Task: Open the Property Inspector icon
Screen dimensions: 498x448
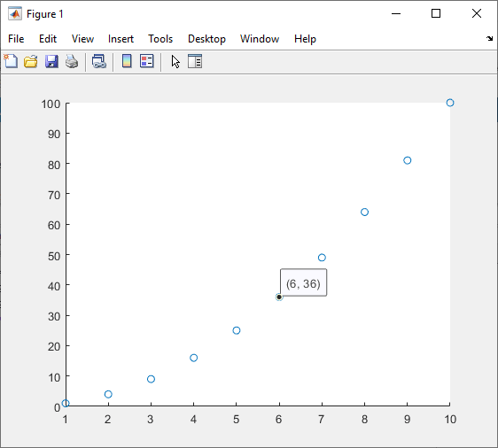Action: coord(195,61)
